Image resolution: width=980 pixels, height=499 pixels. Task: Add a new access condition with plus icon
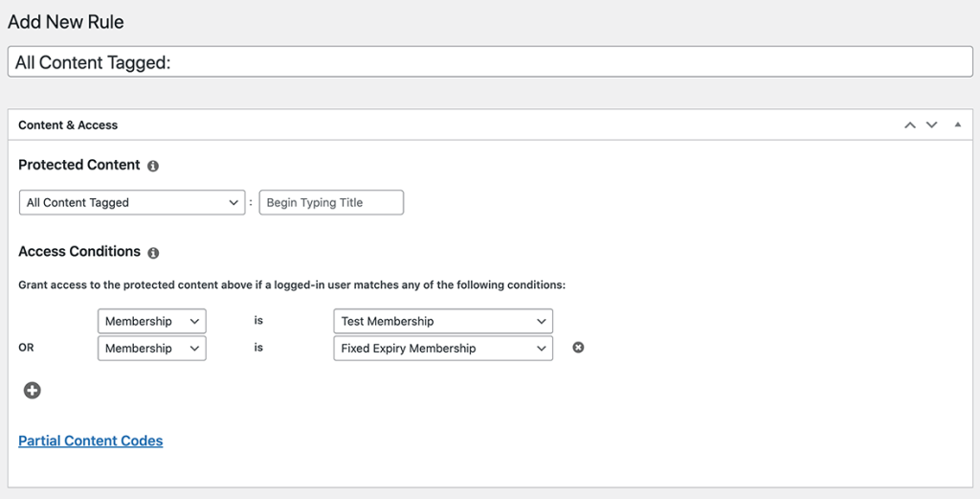pos(32,391)
